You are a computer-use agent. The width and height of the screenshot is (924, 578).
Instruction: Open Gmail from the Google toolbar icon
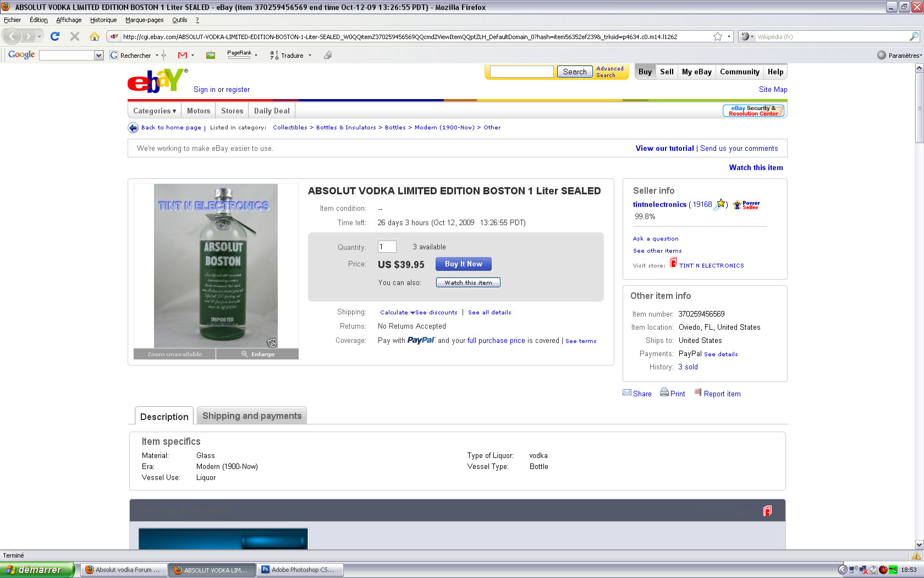click(x=183, y=55)
